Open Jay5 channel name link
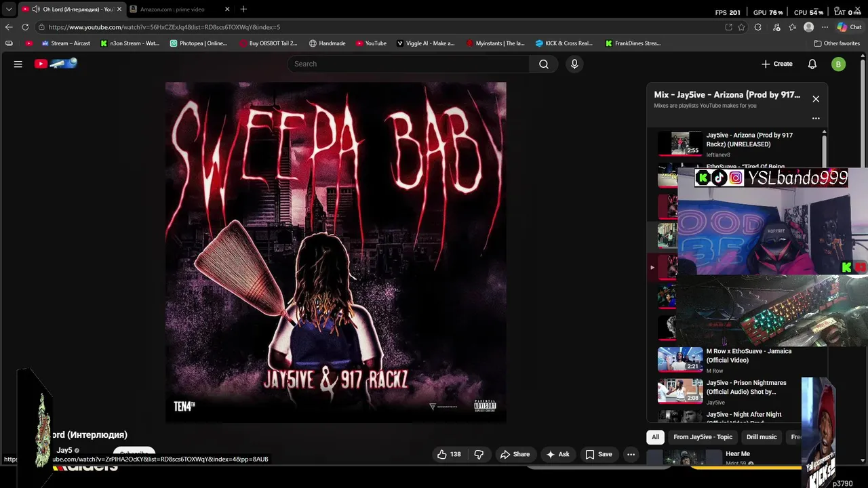This screenshot has width=868, height=488. tap(64, 450)
